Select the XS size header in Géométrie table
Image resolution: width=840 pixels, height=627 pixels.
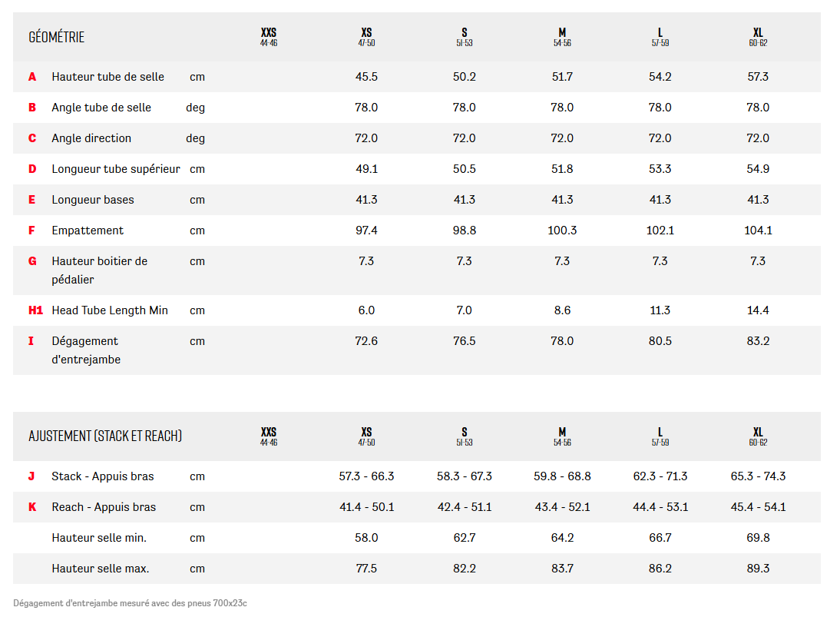[x=366, y=36]
